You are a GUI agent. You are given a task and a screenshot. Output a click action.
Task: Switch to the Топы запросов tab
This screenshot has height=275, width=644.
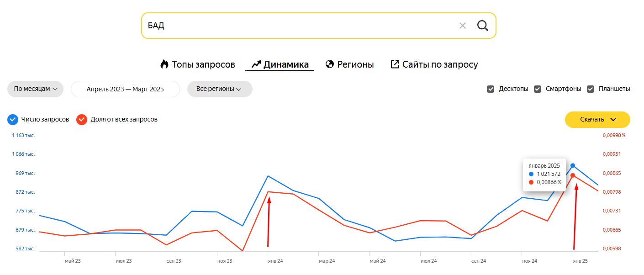[x=203, y=64]
